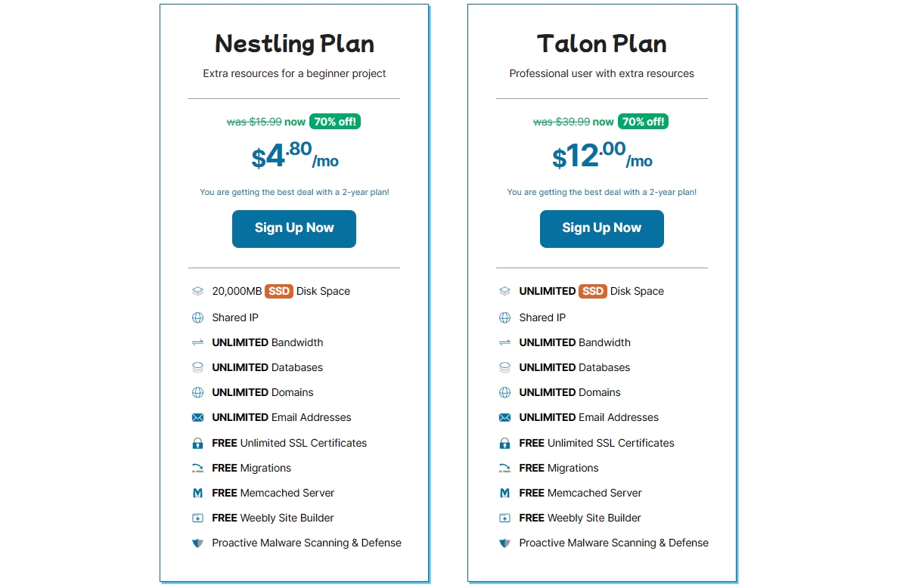Click the Talon Plan Memcached icon
This screenshot has height=588, width=900.
(x=504, y=493)
